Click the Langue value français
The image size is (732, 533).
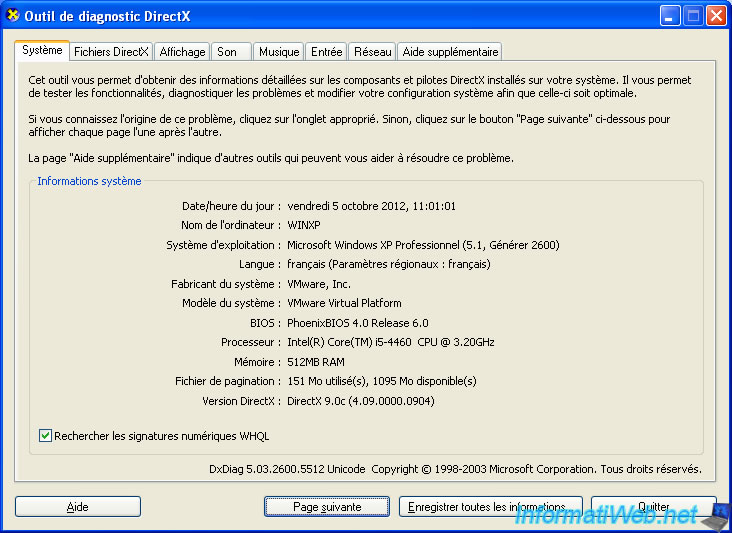(388, 264)
